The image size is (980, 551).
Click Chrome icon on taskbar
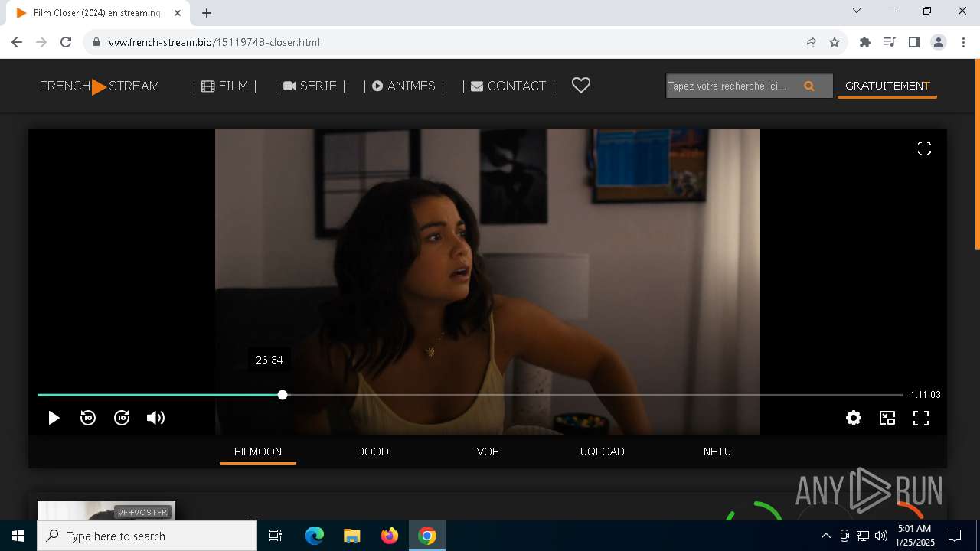click(427, 536)
